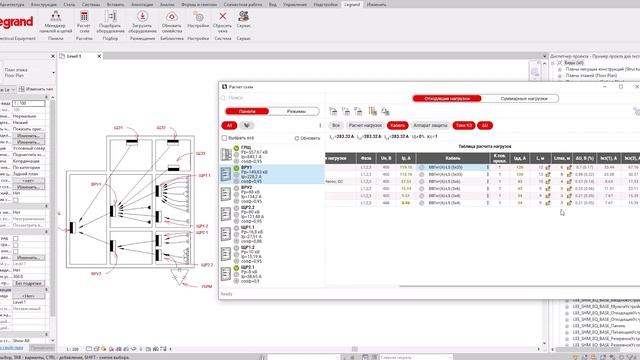Click third table-tool icon in Расчет схем toolbar
Image resolution: width=640 pixels, height=360 pixels.
point(358,111)
